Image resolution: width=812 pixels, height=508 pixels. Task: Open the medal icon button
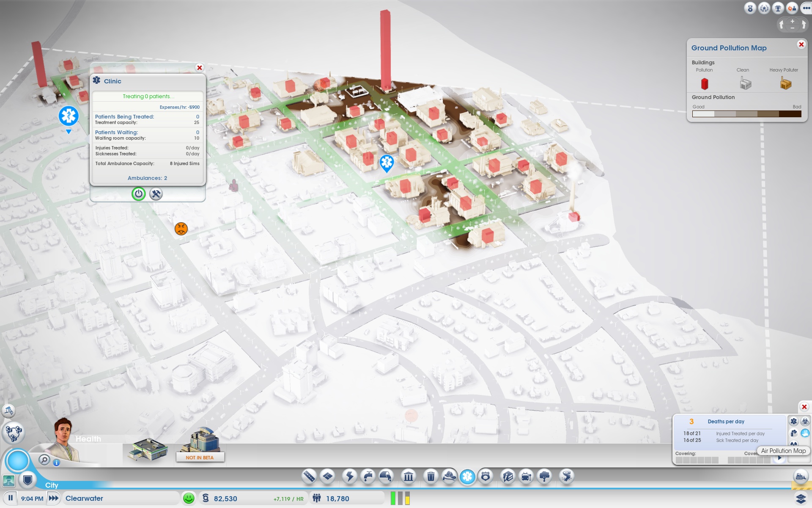click(x=750, y=8)
